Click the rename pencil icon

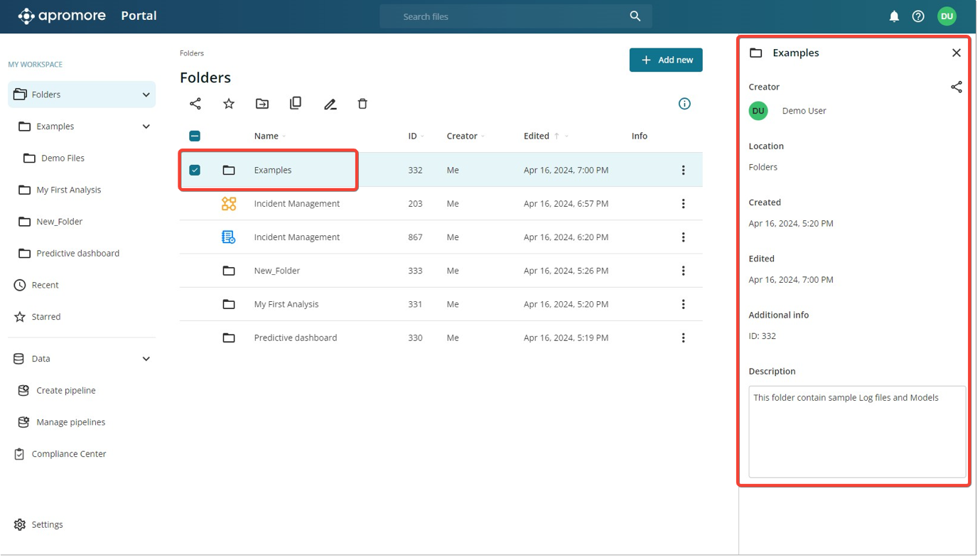(330, 104)
